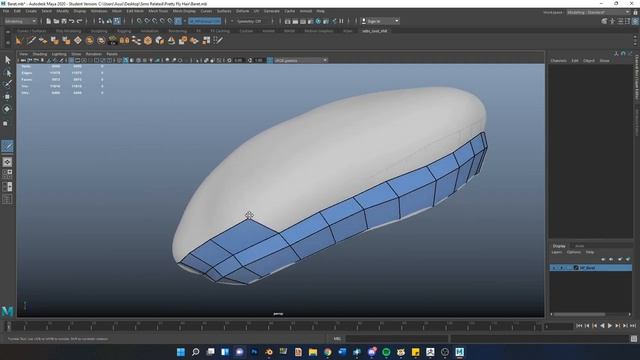Open the Modeling menu set dropdown
Screen dimensions: 640x360
tap(20, 21)
